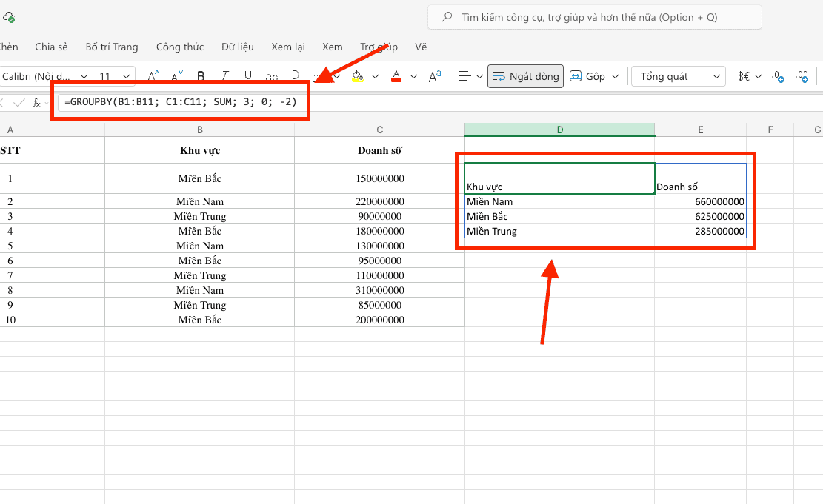Click the cloud save status icon

click(x=9, y=17)
